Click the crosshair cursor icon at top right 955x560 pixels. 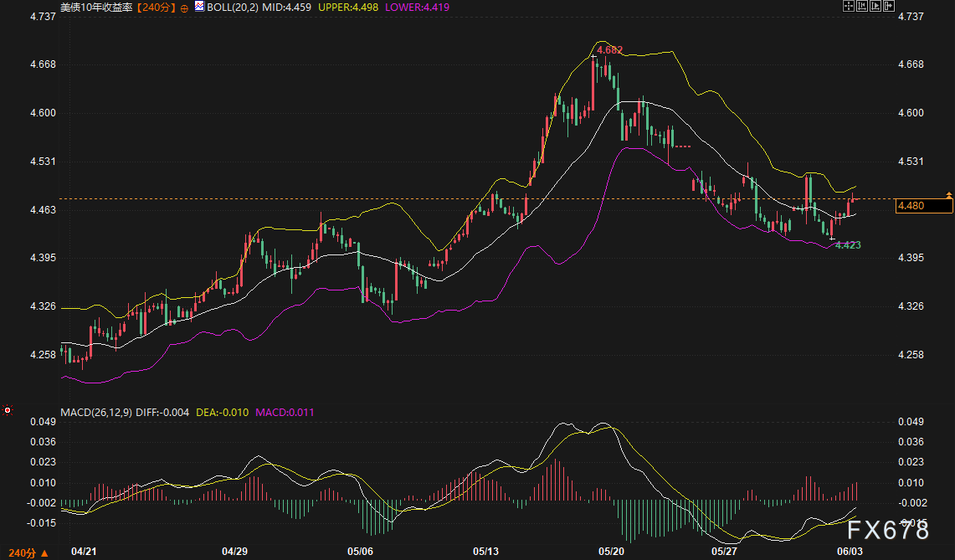coord(849,6)
